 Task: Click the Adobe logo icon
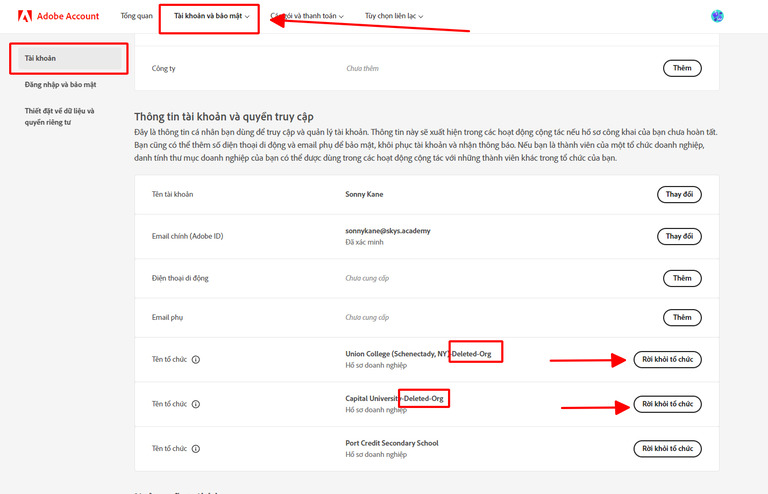click(24, 16)
